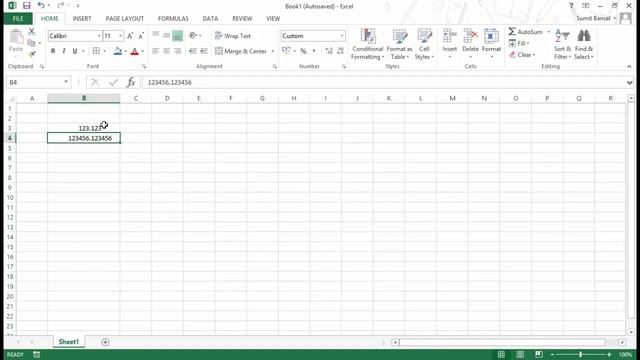Click the Cancel X in formula bar
The image size is (640, 360).
pyautogui.click(x=95, y=82)
